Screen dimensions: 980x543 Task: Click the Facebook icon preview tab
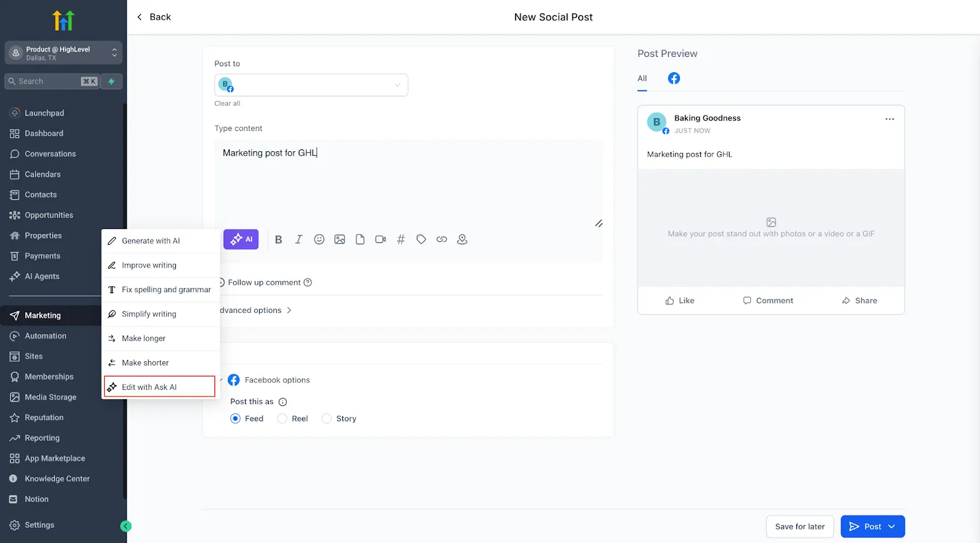(674, 78)
